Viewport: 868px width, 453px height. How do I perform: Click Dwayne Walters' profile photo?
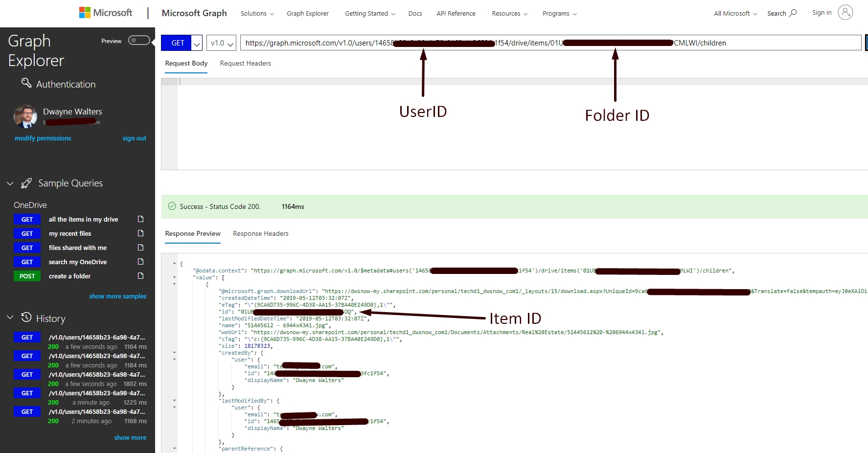[x=25, y=116]
